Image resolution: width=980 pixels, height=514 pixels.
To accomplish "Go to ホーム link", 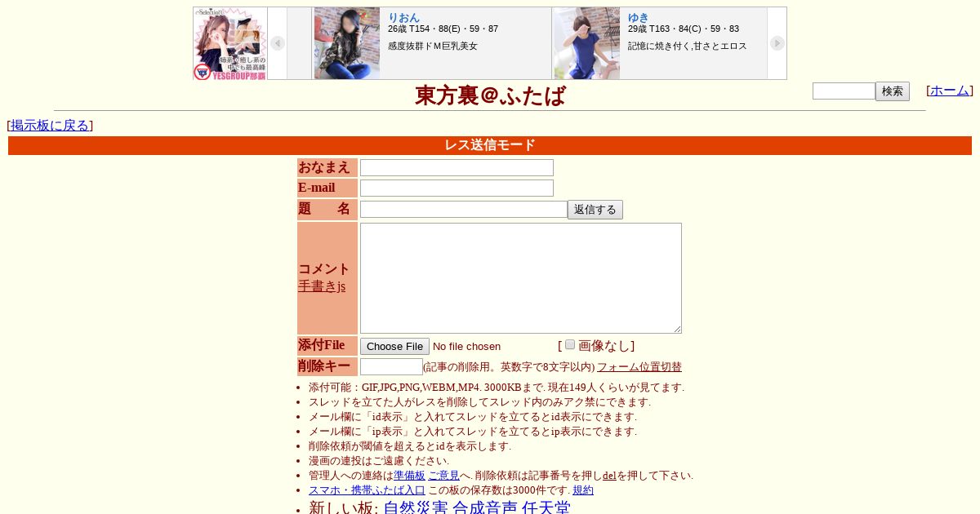I will 950,91.
